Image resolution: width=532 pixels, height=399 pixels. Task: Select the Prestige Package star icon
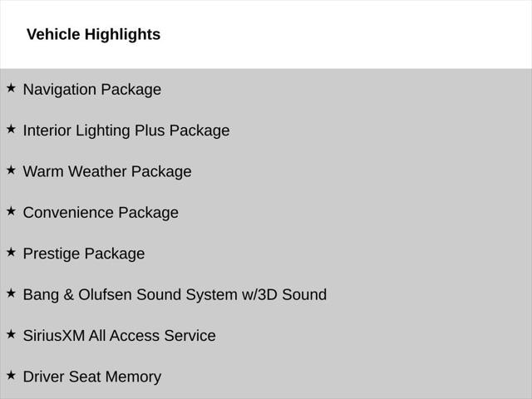click(11, 252)
